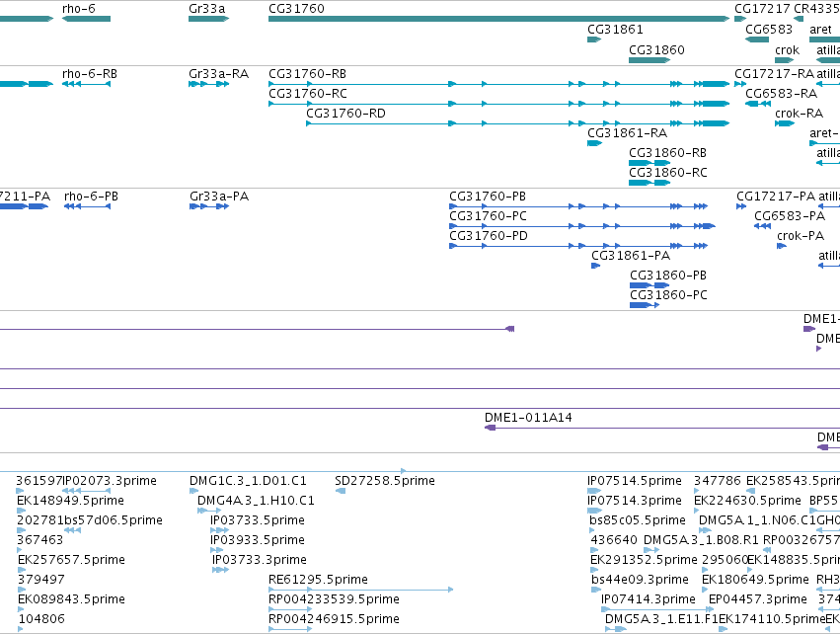The width and height of the screenshot is (840, 634).
Task: Select the rho-6 gene glyph
Action: click(86, 19)
